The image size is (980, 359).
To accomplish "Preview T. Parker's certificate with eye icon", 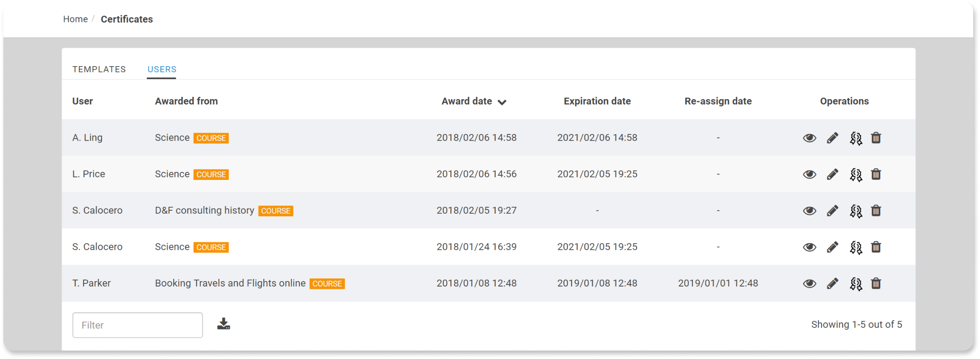I will (x=809, y=284).
